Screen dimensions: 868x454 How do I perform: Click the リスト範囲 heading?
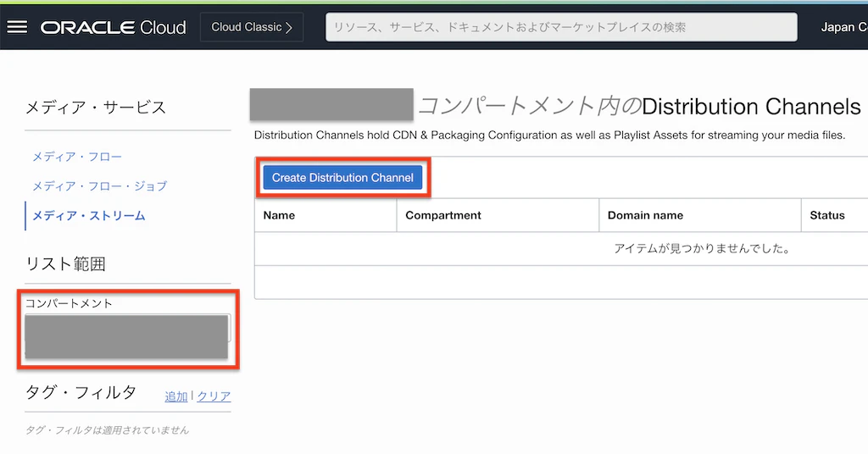65,263
